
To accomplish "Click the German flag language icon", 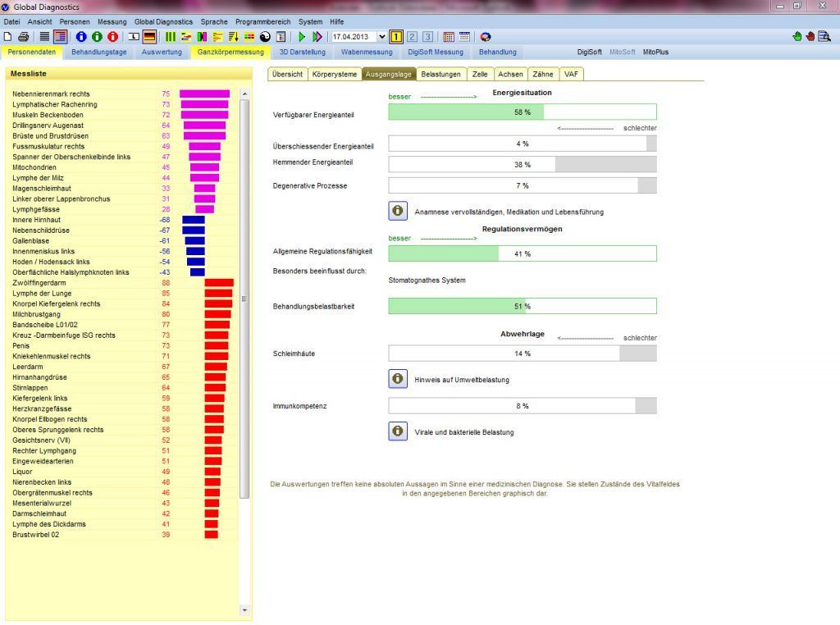I will point(149,37).
